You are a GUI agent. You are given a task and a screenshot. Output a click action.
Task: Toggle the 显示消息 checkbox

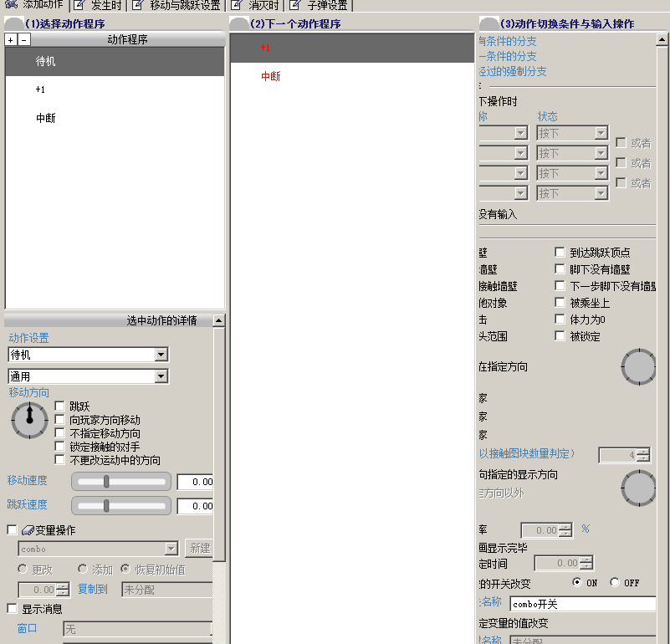click(12, 608)
